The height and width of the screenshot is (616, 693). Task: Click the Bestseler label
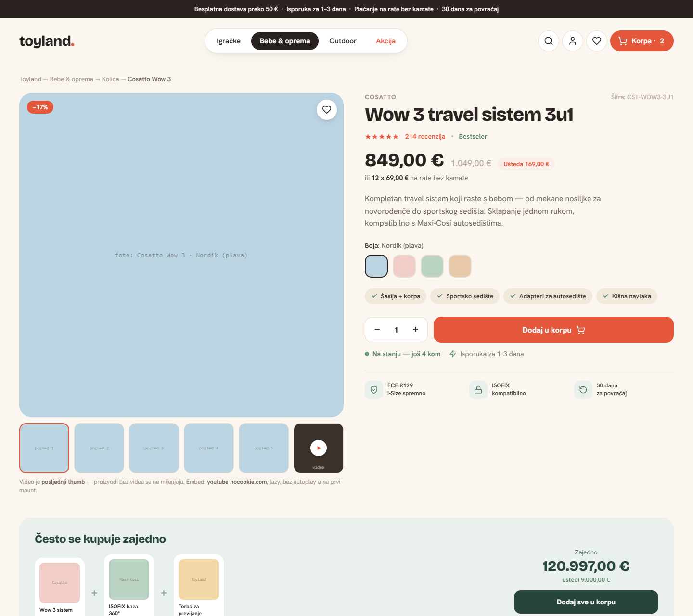473,136
